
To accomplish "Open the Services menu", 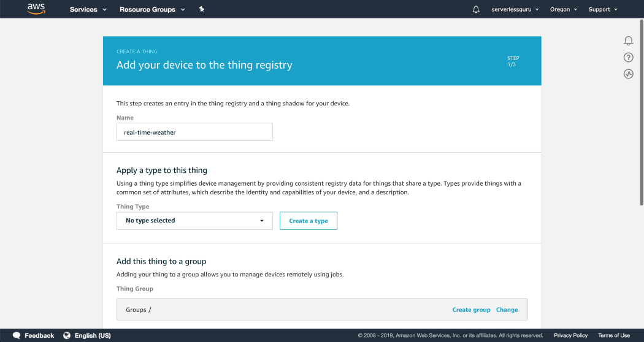I will 88,9.
